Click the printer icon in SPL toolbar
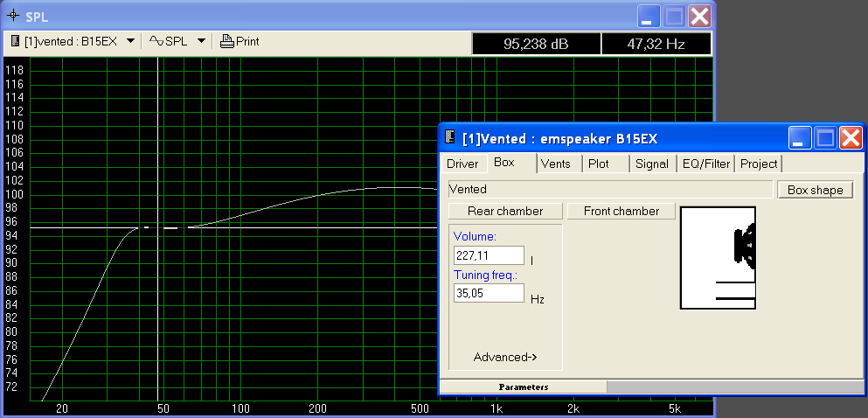The image size is (868, 418). point(227,41)
